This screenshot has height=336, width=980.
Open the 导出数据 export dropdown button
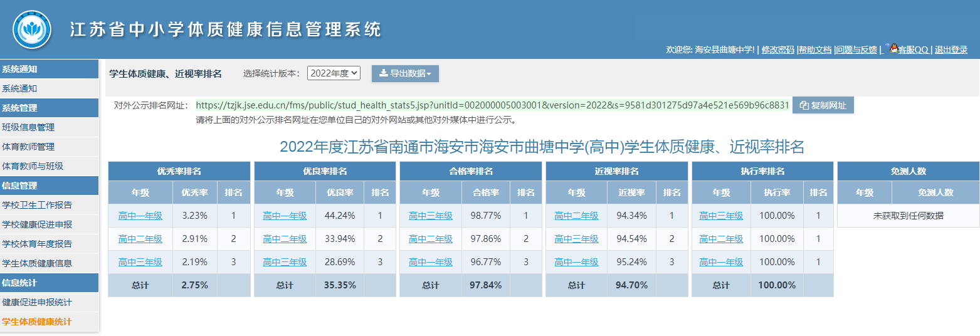[405, 73]
